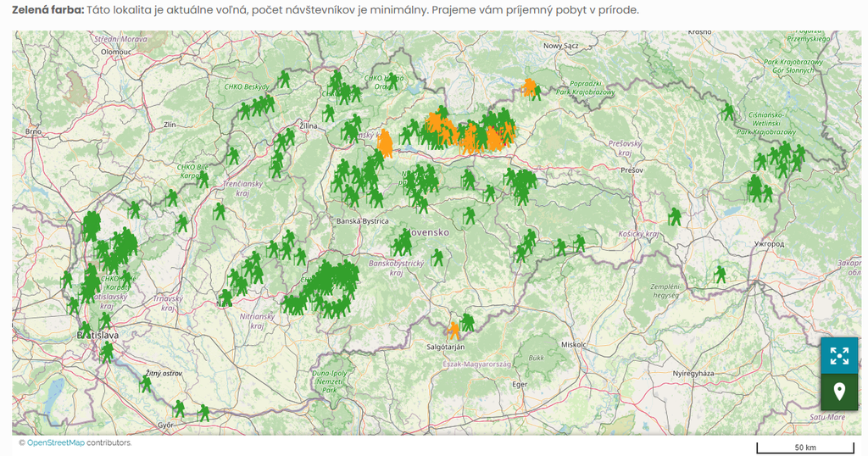The width and height of the screenshot is (868, 456).
Task: Select green hiker marker beside Košický kraj label
Action: click(675, 216)
